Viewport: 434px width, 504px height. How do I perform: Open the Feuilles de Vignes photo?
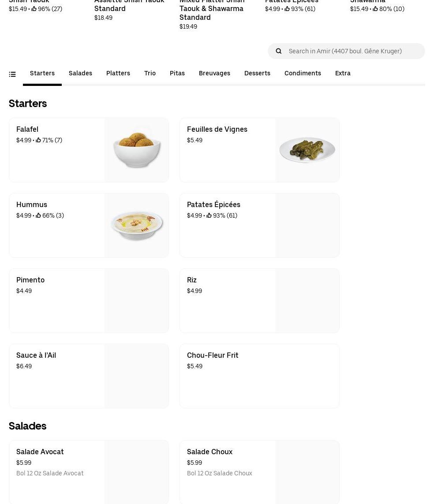tap(307, 150)
